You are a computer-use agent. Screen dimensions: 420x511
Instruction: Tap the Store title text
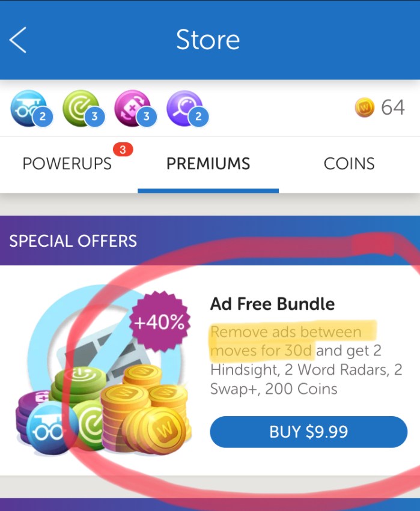[208, 40]
